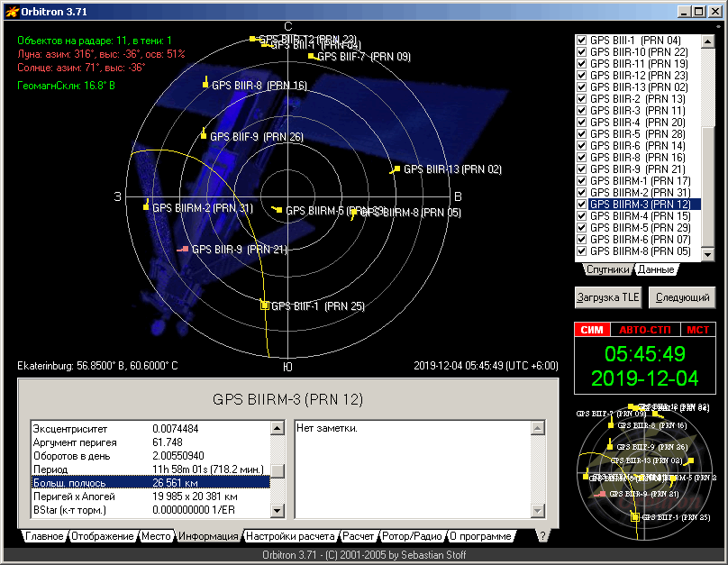Click down arrow of orbital data list
Viewport: 728px width, 565px height.
[x=278, y=511]
